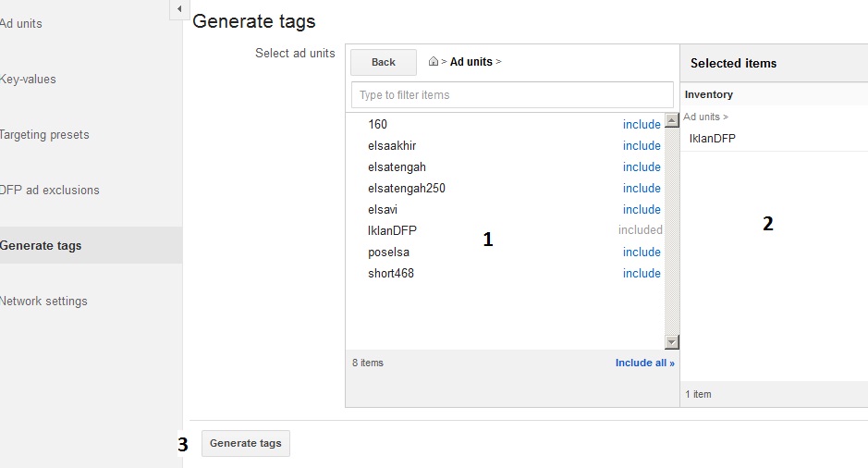
Task: Include the elsatengah ad unit
Action: [x=641, y=167]
